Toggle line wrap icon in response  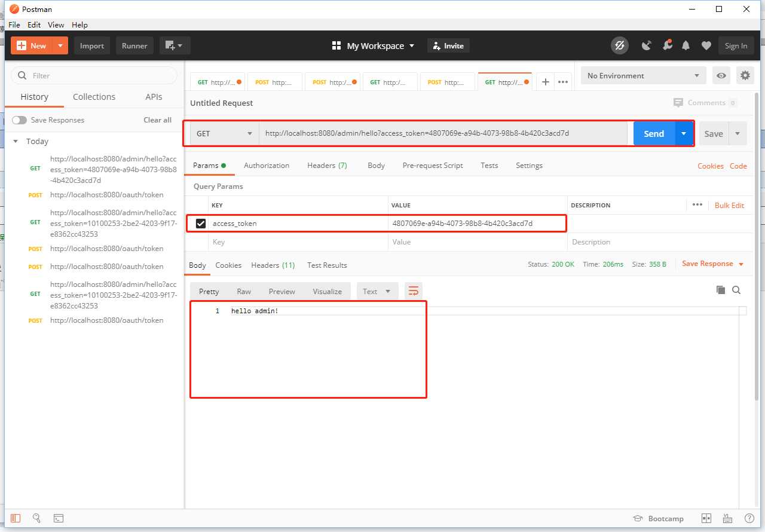click(413, 291)
